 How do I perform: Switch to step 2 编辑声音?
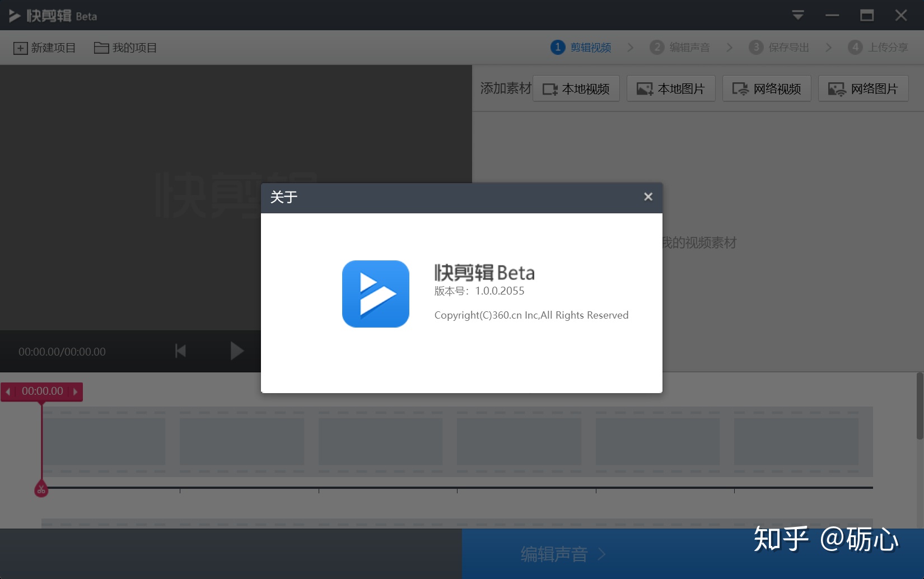tap(680, 47)
